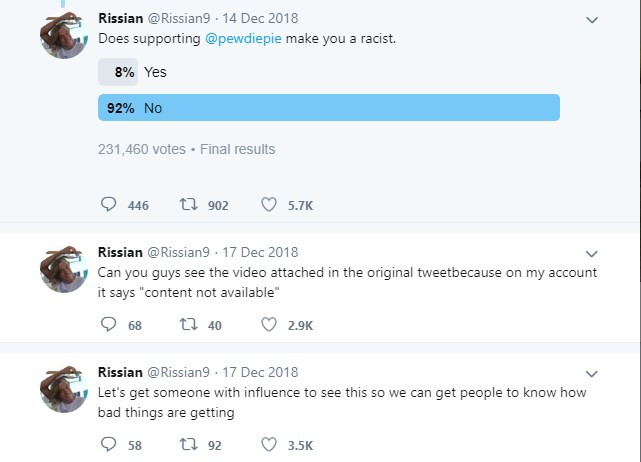The height and width of the screenshot is (462, 641).
Task: Open Rissian avatar on the last tweet
Action: [64, 389]
